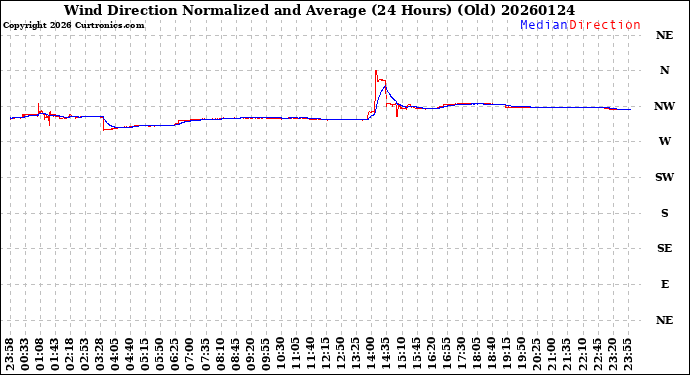
Task: Click the 18:05 time label
Action: tap(477, 355)
